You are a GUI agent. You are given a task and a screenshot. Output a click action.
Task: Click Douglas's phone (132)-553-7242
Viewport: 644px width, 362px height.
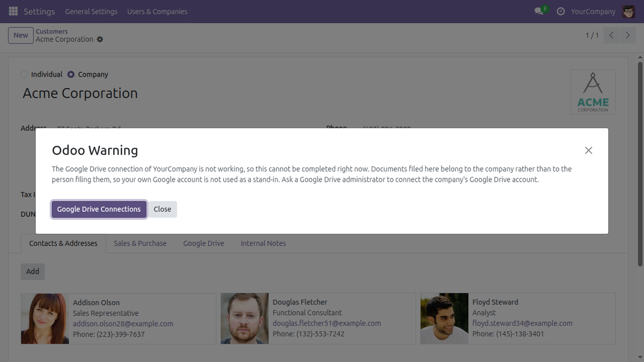coord(320,334)
